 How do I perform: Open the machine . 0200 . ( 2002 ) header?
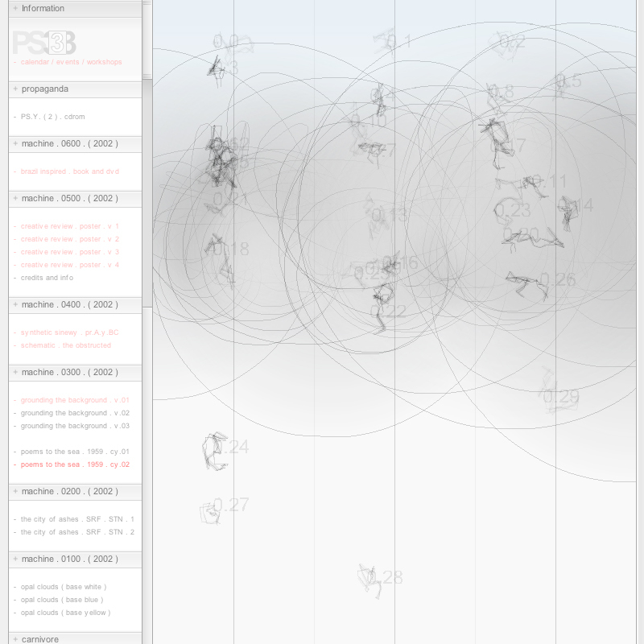[69, 491]
